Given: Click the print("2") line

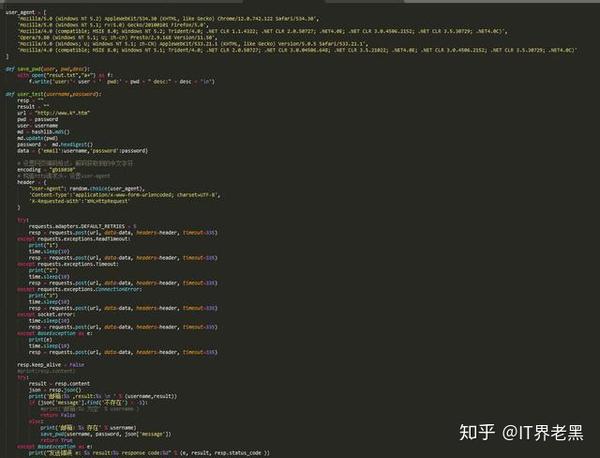Looking at the screenshot, I should (43, 271).
